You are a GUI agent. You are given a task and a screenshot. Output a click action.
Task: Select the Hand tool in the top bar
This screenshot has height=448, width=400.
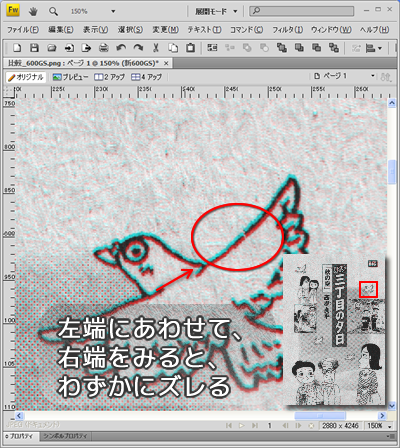click(33, 12)
